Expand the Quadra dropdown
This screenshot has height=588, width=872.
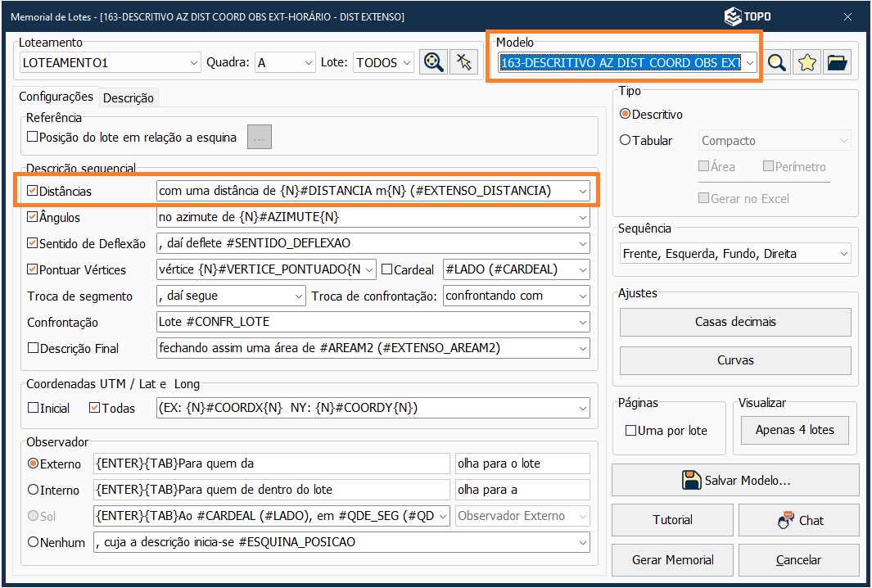(308, 63)
